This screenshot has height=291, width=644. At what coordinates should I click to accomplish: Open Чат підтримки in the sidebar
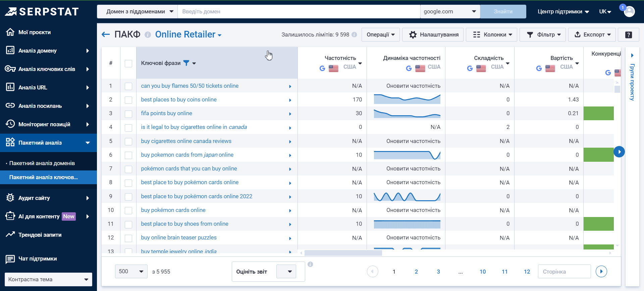37,259
